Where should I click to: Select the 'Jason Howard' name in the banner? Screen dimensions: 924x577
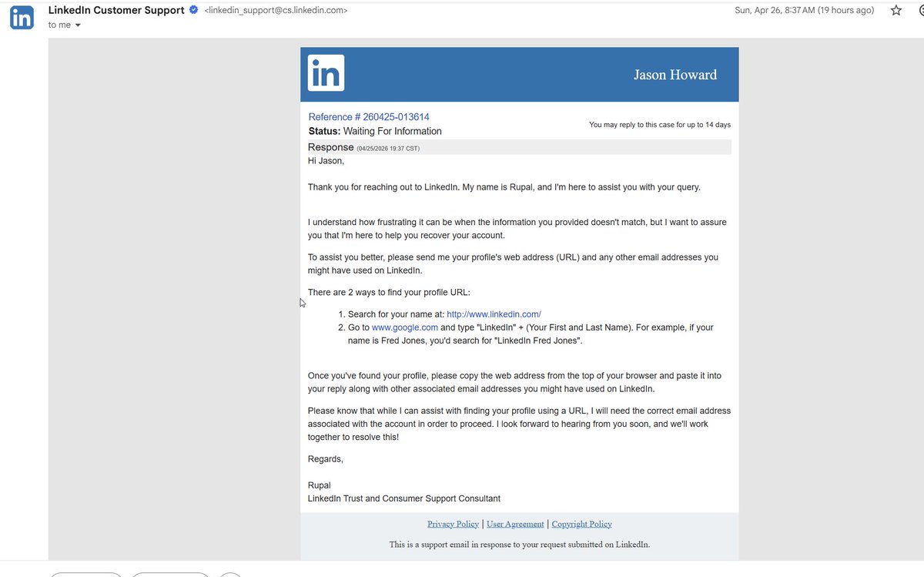(x=675, y=75)
